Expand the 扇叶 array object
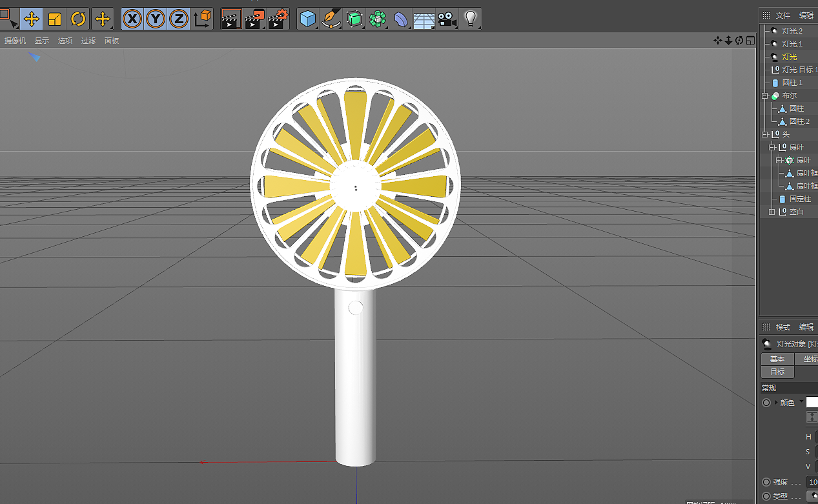 point(779,160)
